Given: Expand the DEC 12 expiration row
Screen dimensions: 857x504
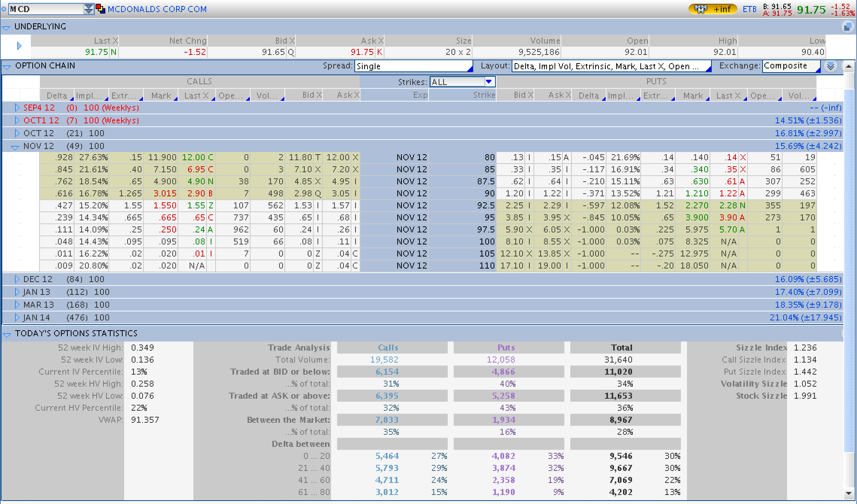Looking at the screenshot, I should [17, 279].
